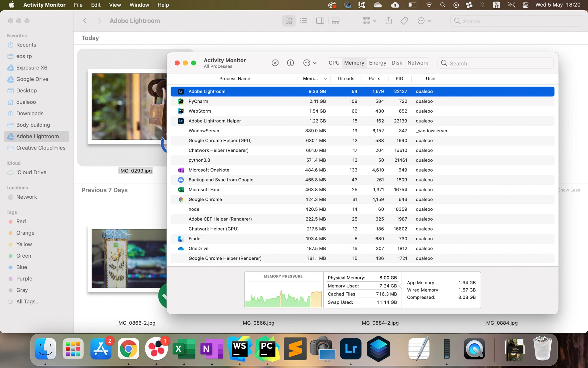Viewport: 588px width, 368px height.
Task: Open the Finder group-by dropdown
Action: [369, 21]
